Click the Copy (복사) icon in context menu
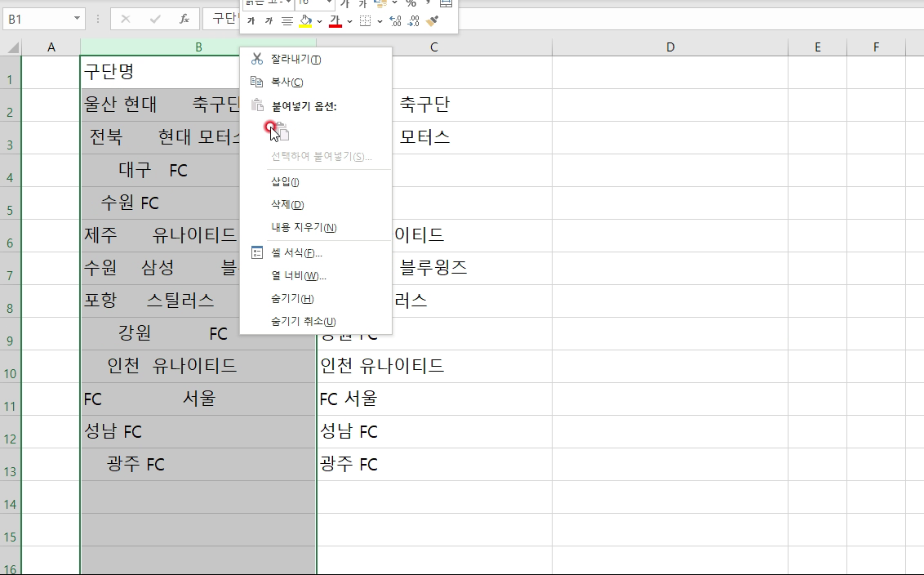The width and height of the screenshot is (924, 575). coord(257,82)
